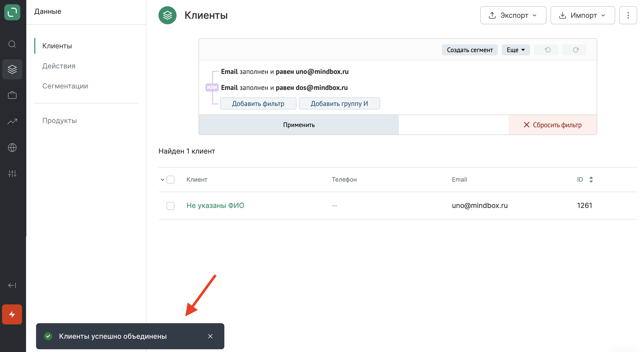644x352 pixels.
Task: Edit the uno@mindbox.ru email filter condition
Action: point(285,72)
